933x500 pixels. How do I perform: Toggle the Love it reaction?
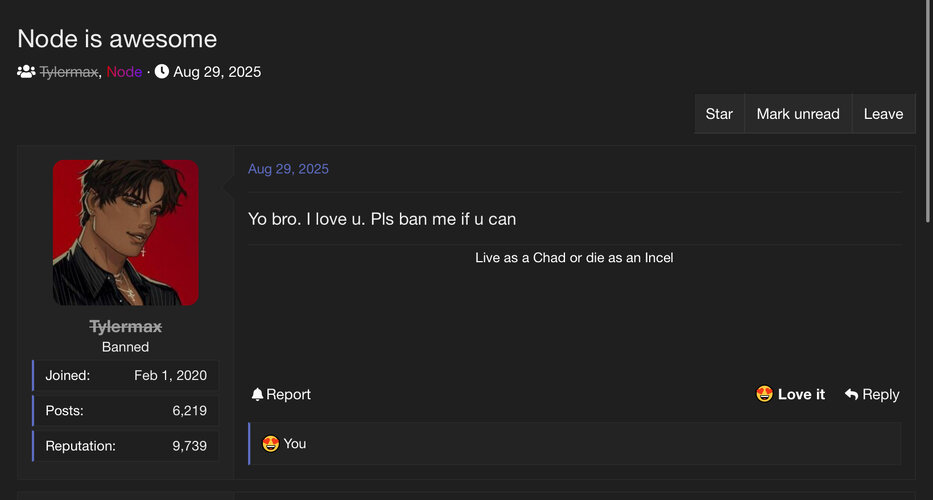(x=790, y=394)
